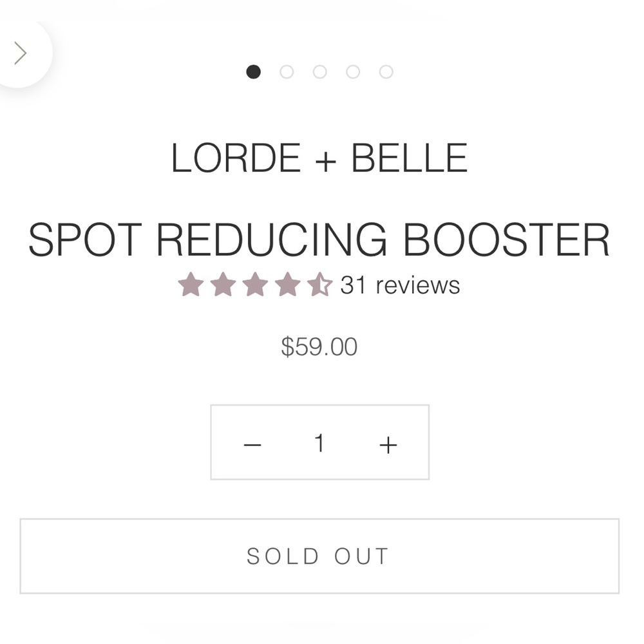The height and width of the screenshot is (644, 644).
Task: Select the fourth star in the rating
Action: (290, 283)
